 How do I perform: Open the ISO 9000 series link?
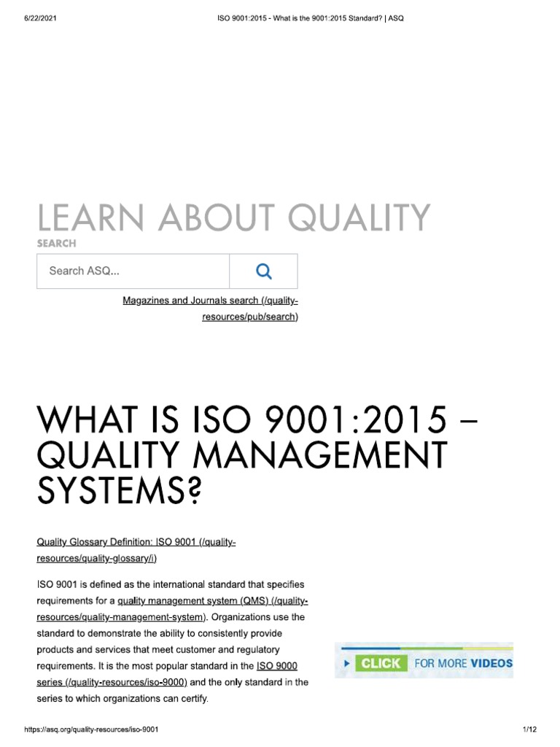[x=167, y=674]
